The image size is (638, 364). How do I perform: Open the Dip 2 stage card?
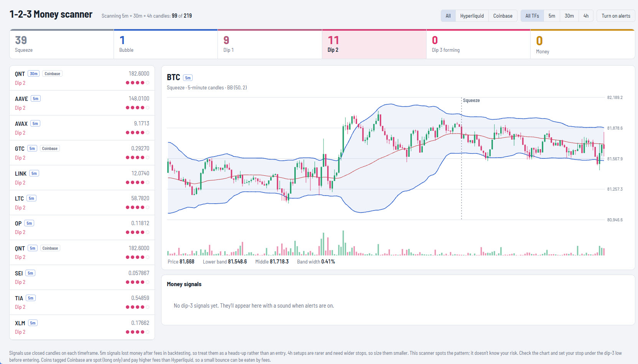pyautogui.click(x=374, y=44)
